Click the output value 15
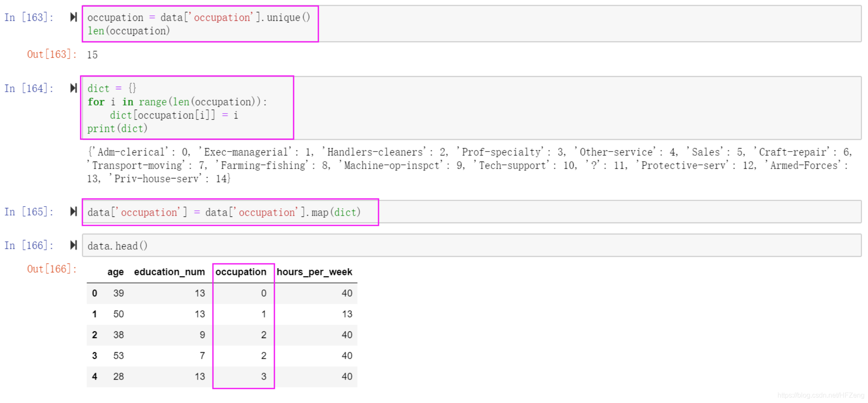Viewport: 868px width, 403px height. 92,55
